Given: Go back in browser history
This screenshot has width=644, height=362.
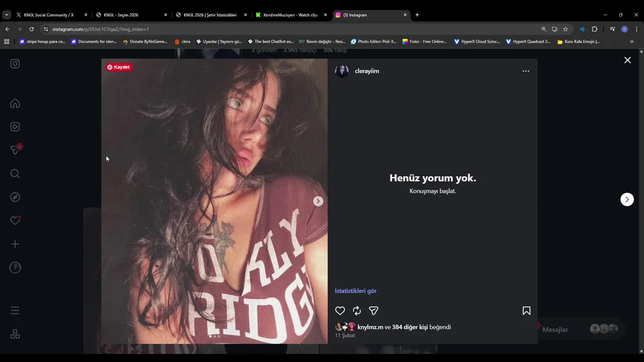Looking at the screenshot, I should 7,29.
